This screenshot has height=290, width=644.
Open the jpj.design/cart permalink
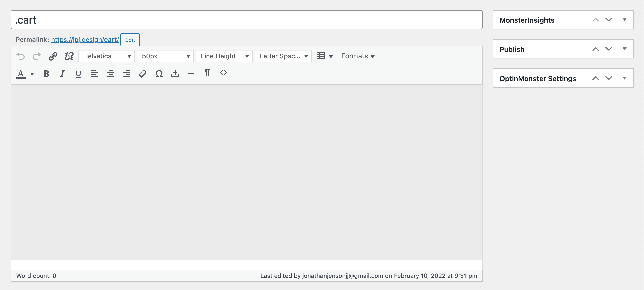click(85, 40)
